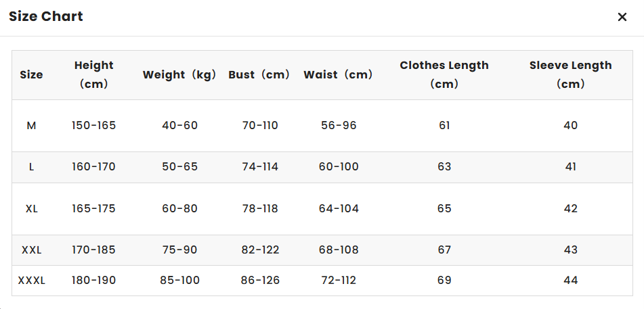Image resolution: width=644 pixels, height=309 pixels.
Task: Close the Size Chart dialog
Action: [622, 17]
